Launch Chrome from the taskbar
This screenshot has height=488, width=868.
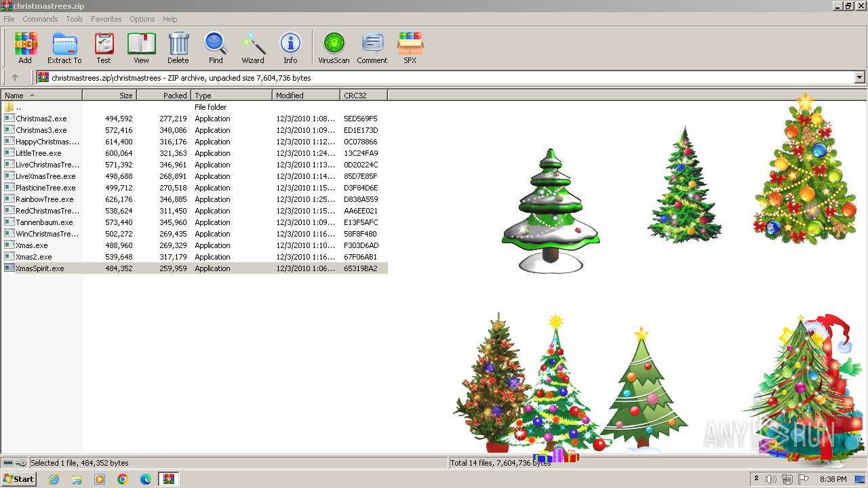pyautogui.click(x=123, y=479)
